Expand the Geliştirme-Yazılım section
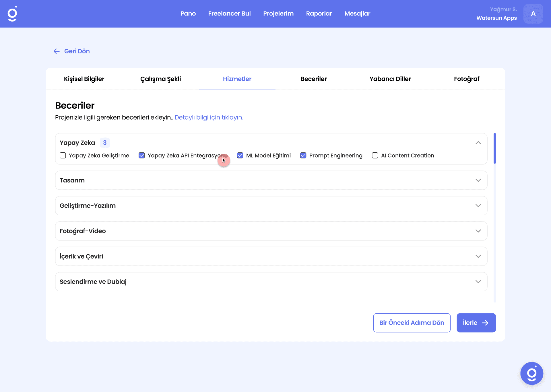This screenshot has width=551, height=392. tap(478, 205)
